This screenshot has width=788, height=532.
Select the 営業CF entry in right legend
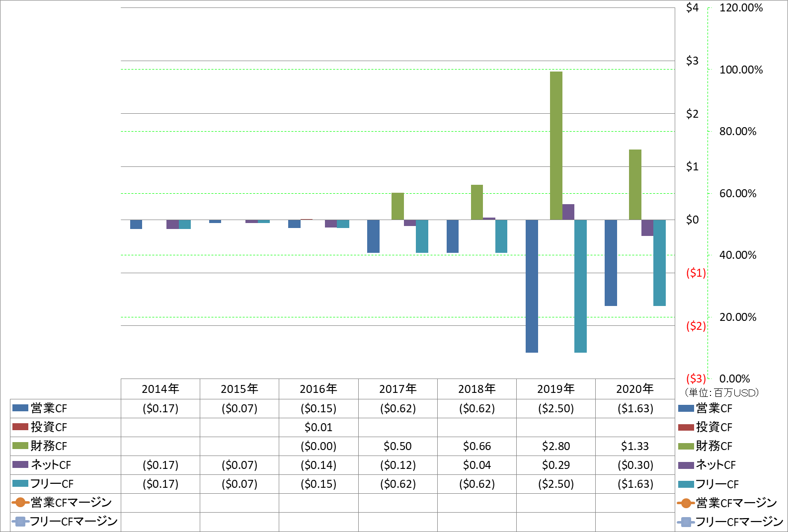point(706,408)
